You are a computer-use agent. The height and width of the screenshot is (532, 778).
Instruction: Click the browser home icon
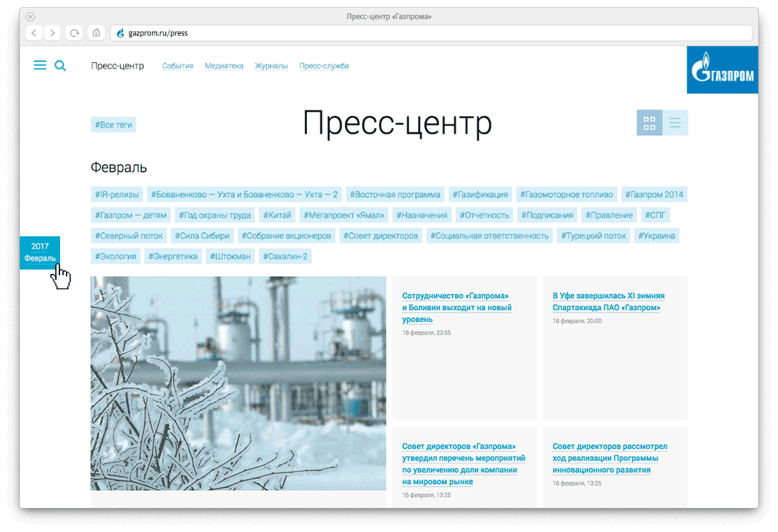[96, 33]
